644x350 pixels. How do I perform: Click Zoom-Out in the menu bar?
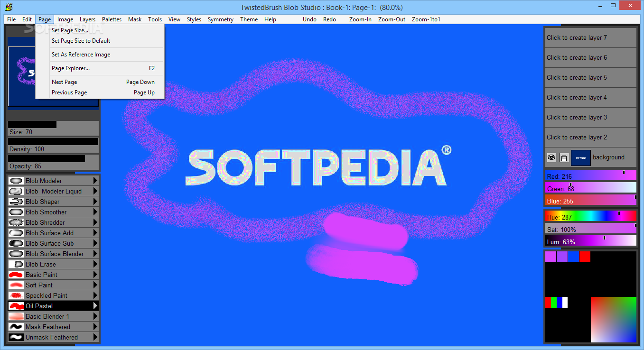pos(392,19)
